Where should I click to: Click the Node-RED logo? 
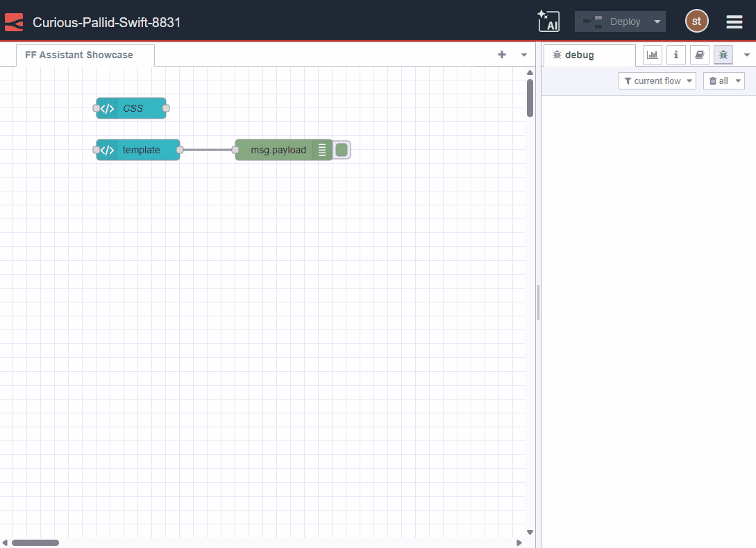tap(13, 22)
